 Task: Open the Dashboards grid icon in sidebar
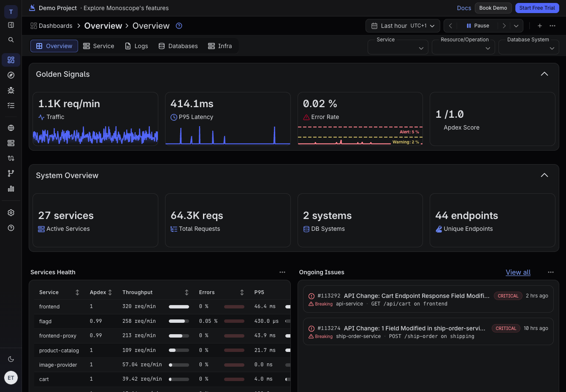(11, 60)
